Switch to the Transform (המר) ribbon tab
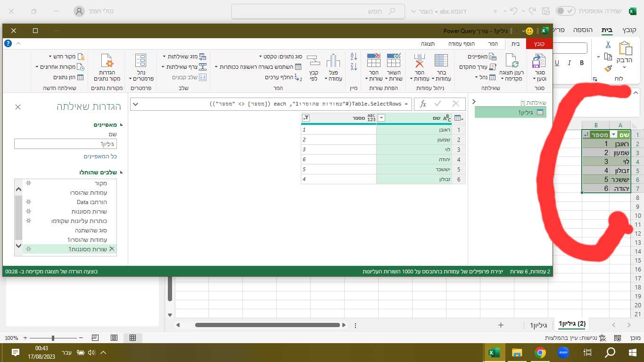 (x=493, y=44)
